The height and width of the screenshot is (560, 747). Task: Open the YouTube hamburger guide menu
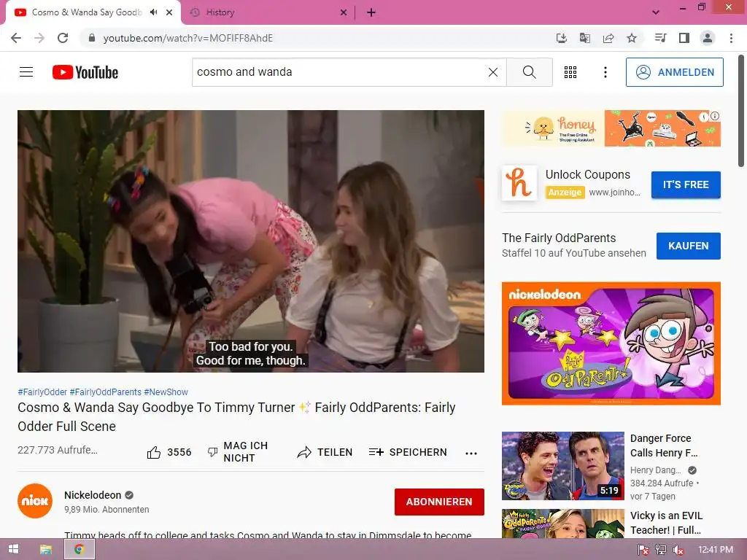[26, 72]
